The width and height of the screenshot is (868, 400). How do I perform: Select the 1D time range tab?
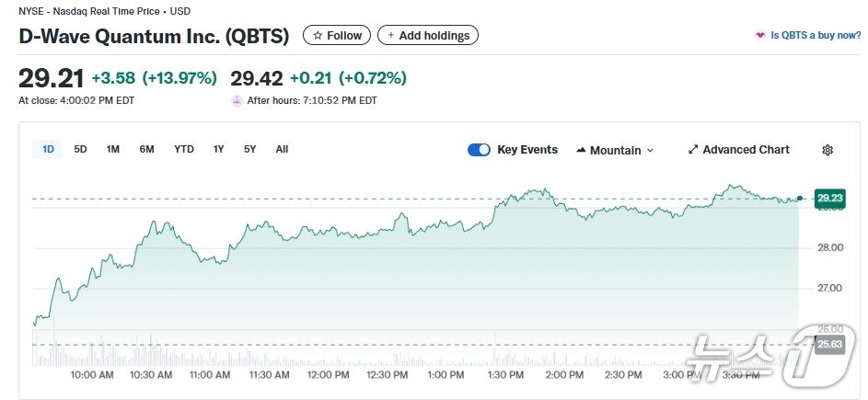point(48,149)
